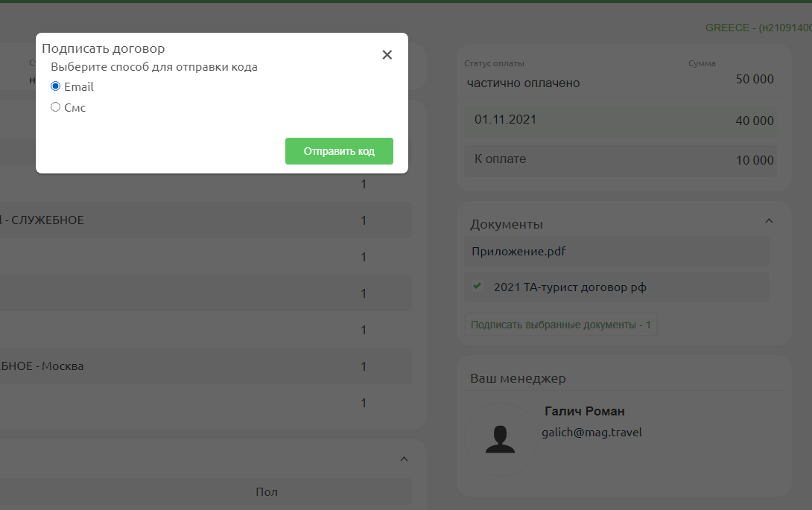Collapse the Документы section chevron

click(x=769, y=221)
